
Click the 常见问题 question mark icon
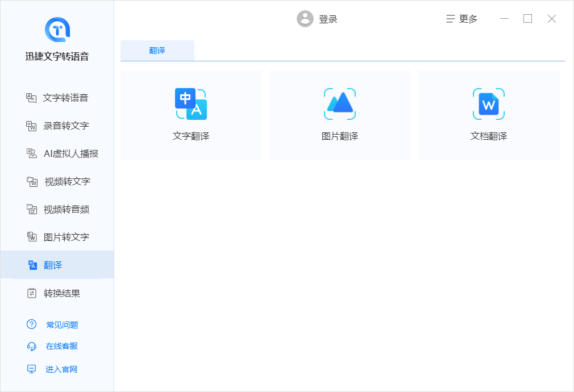click(x=32, y=324)
